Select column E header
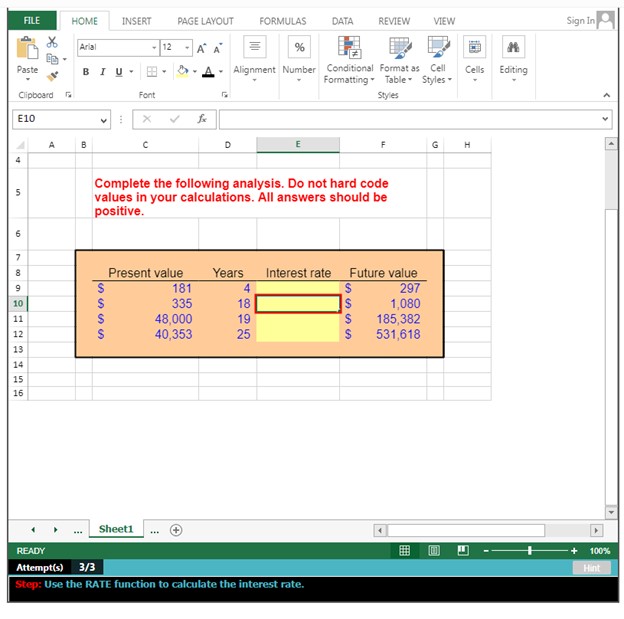Screen dimensions: 624x619 pyautogui.click(x=298, y=144)
